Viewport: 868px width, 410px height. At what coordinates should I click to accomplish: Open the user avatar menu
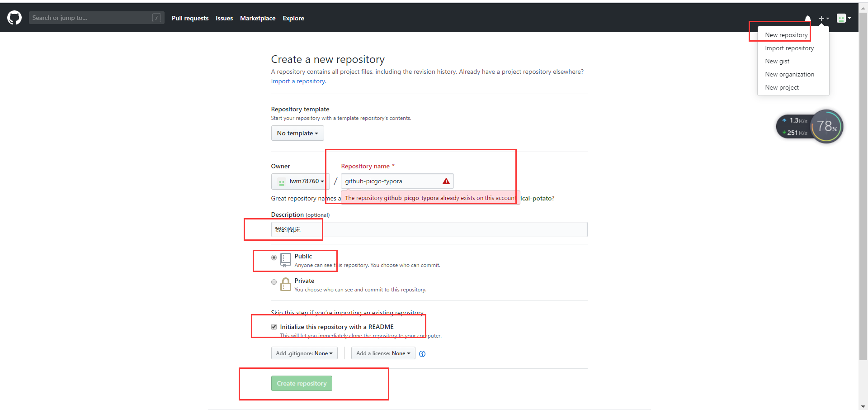click(x=844, y=18)
